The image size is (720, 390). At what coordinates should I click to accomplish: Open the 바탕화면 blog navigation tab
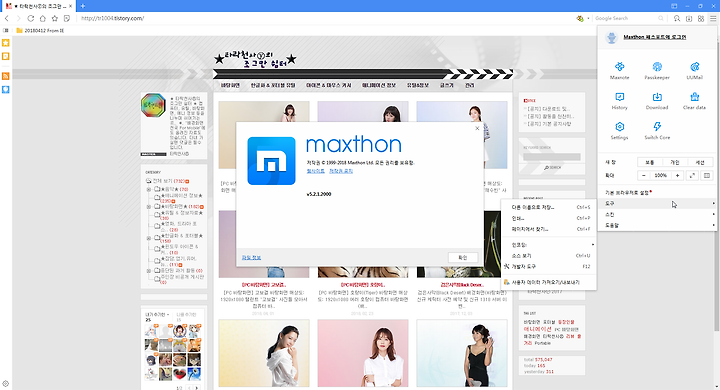coord(230,85)
